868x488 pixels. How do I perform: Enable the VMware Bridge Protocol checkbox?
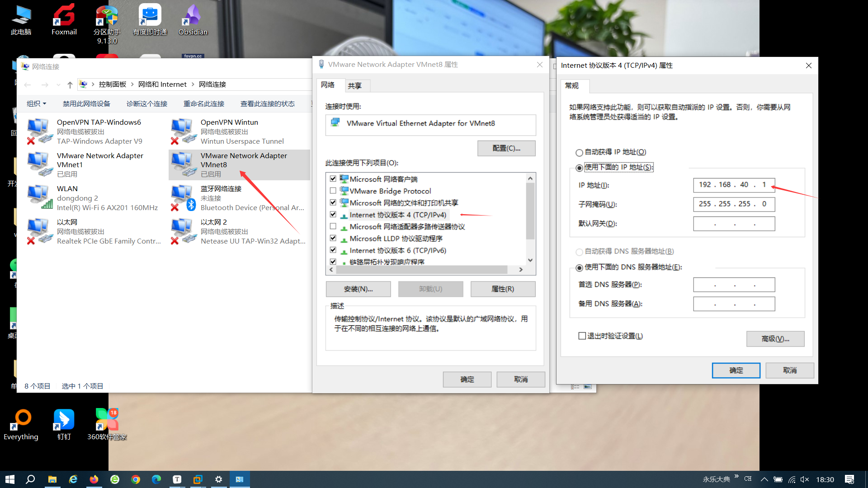[x=333, y=191]
